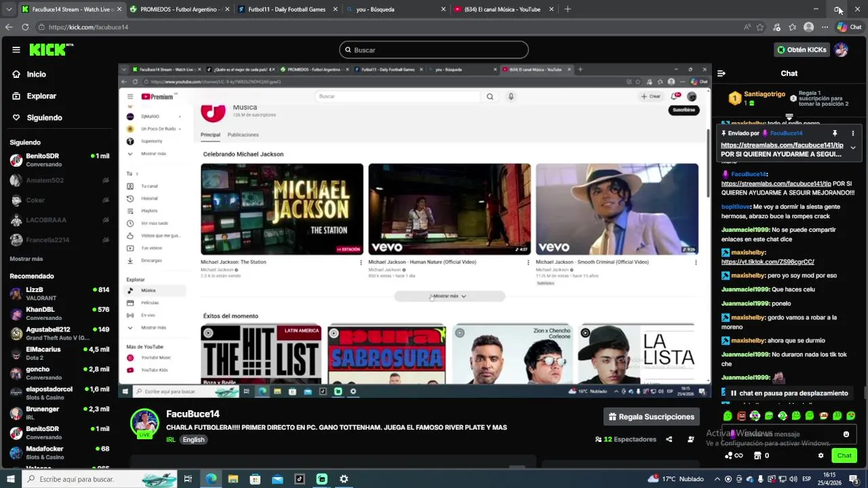Open browser settings three-dot menu
Image resolution: width=868 pixels, height=488 pixels.
(825, 27)
